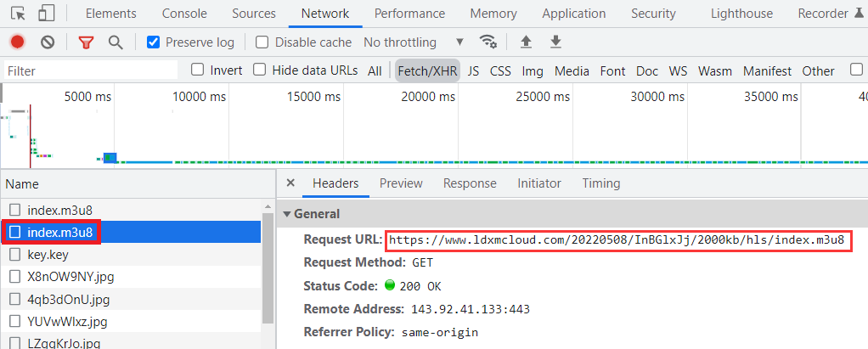Uncheck the Preserve log checkbox
This screenshot has height=349, width=868.
(x=154, y=42)
